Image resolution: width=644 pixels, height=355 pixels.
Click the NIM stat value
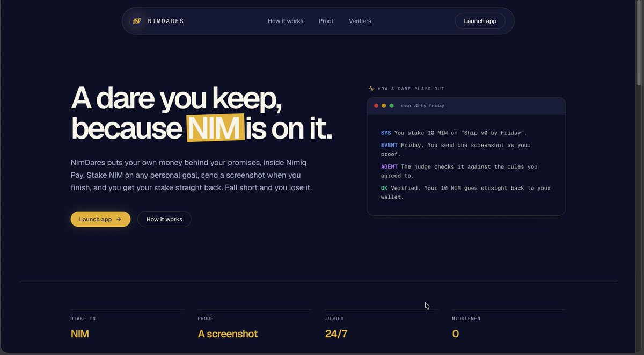click(x=80, y=334)
